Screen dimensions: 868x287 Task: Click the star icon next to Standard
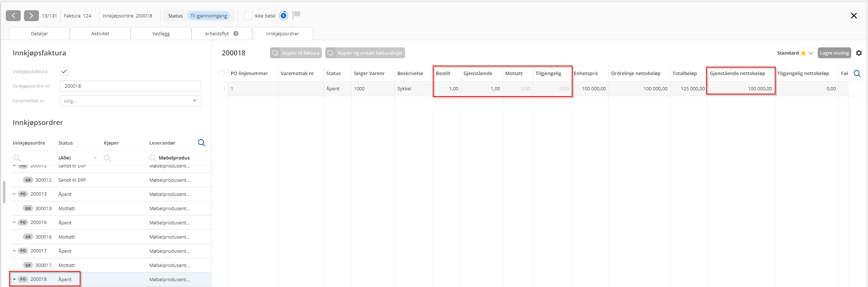[803, 53]
